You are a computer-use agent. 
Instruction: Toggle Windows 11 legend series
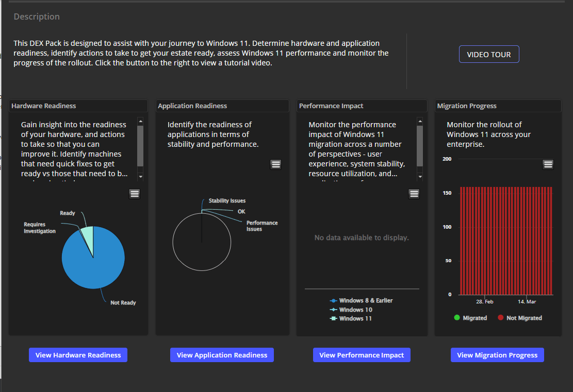[351, 318]
